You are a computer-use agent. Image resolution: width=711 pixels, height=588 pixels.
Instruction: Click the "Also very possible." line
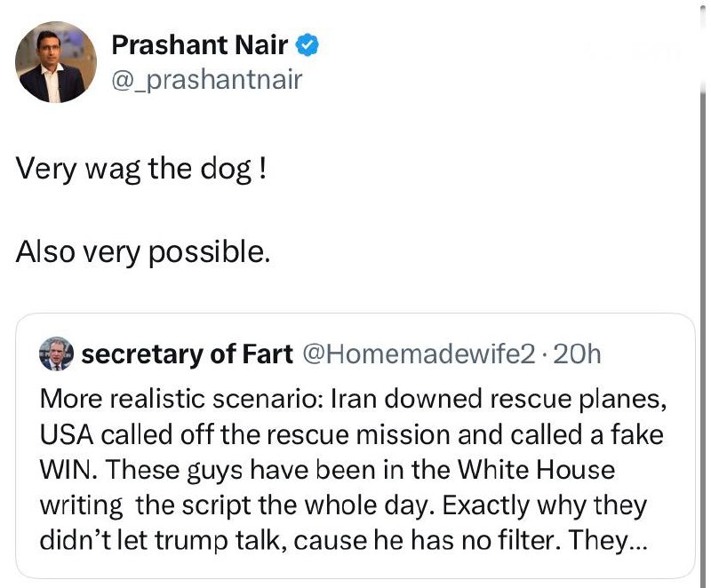(x=142, y=253)
